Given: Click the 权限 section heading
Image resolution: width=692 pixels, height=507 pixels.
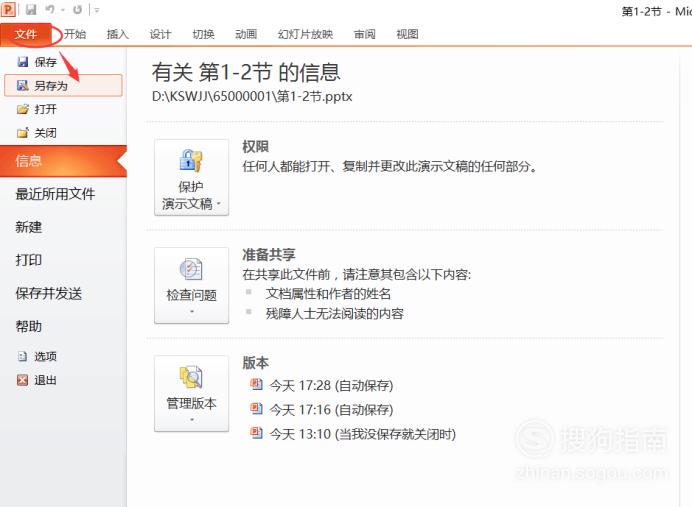Looking at the screenshot, I should click(x=256, y=146).
